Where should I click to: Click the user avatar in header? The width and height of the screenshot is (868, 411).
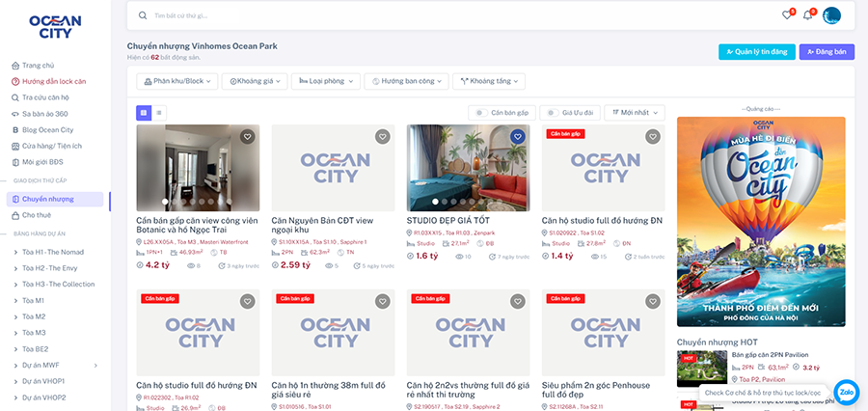(x=831, y=15)
